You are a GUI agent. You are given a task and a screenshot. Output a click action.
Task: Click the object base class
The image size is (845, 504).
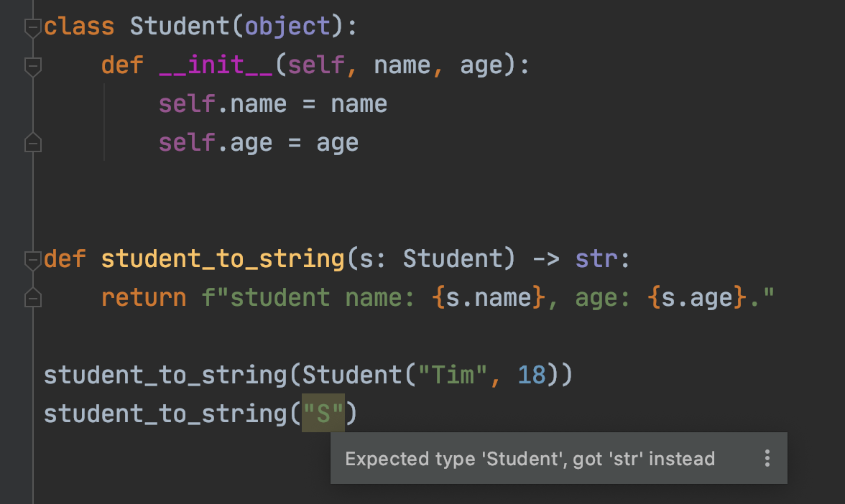click(x=287, y=27)
